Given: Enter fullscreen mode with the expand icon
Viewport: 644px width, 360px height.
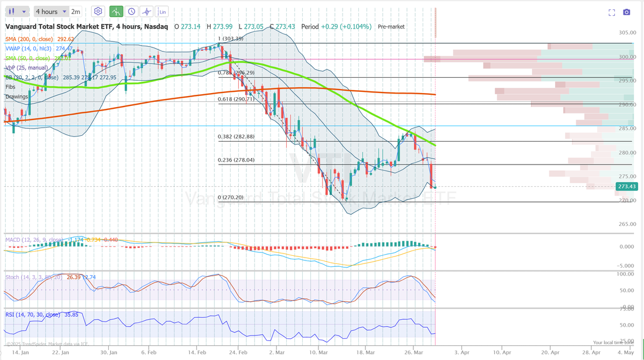Looking at the screenshot, I should [x=612, y=12].
